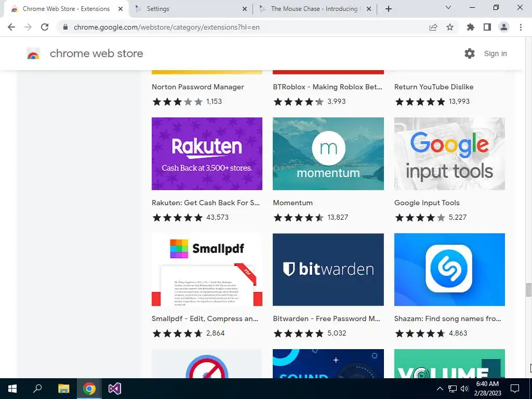Open the Smallpdf extension thumbnail
The width and height of the screenshot is (532, 399).
(207, 270)
